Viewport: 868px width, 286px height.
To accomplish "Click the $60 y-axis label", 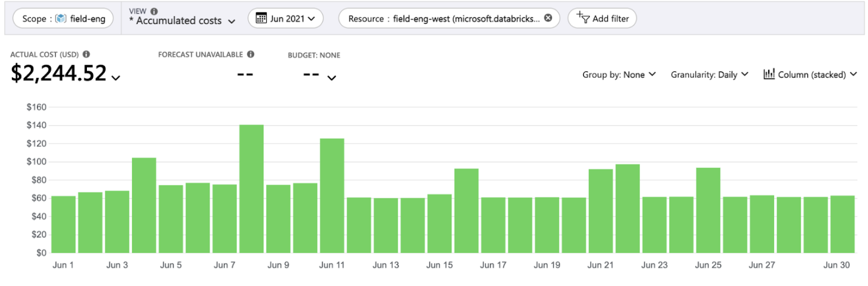I will click(x=39, y=198).
